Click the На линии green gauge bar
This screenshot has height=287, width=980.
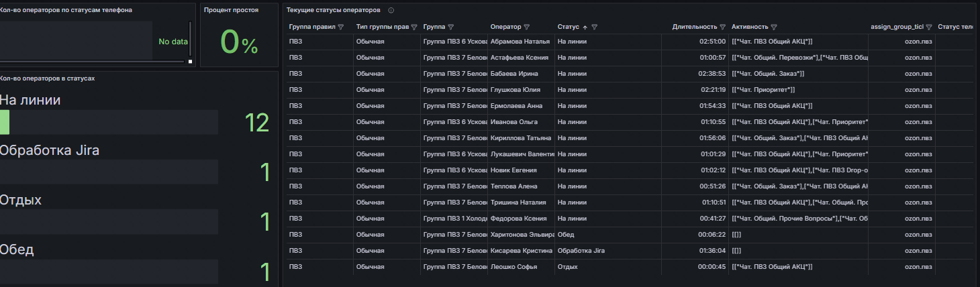5,122
